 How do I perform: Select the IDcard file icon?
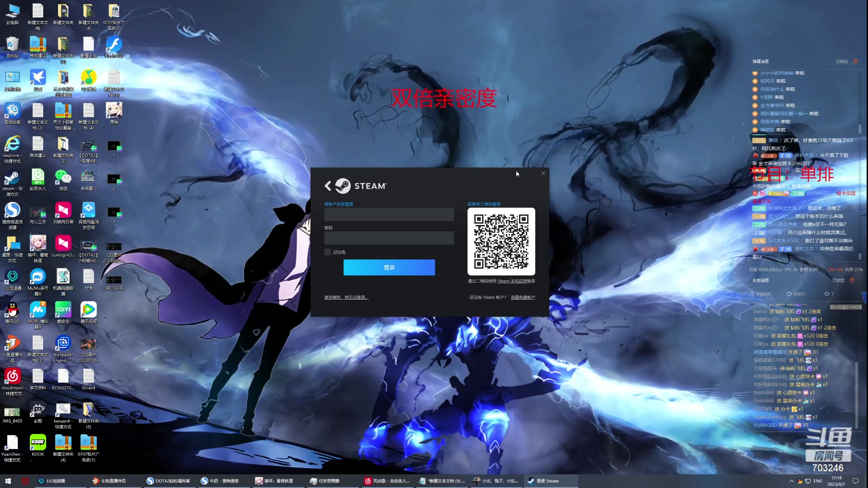pos(89,380)
